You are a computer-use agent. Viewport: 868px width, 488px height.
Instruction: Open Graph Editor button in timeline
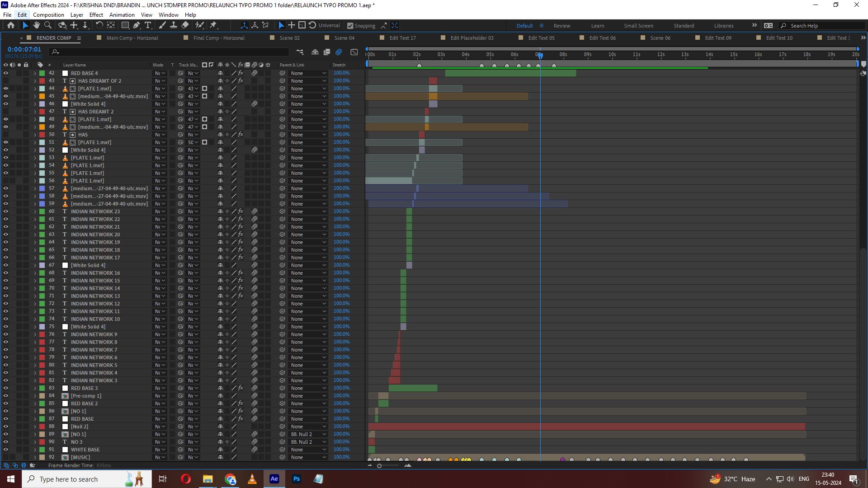pos(354,52)
